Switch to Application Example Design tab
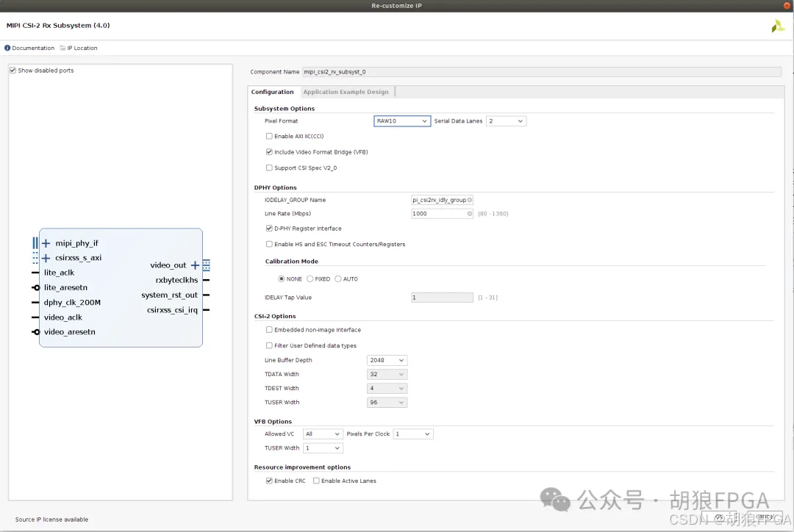 (x=346, y=92)
